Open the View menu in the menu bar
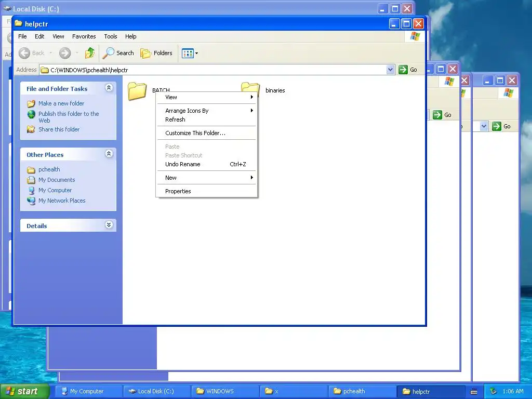This screenshot has height=399, width=532. (x=58, y=36)
